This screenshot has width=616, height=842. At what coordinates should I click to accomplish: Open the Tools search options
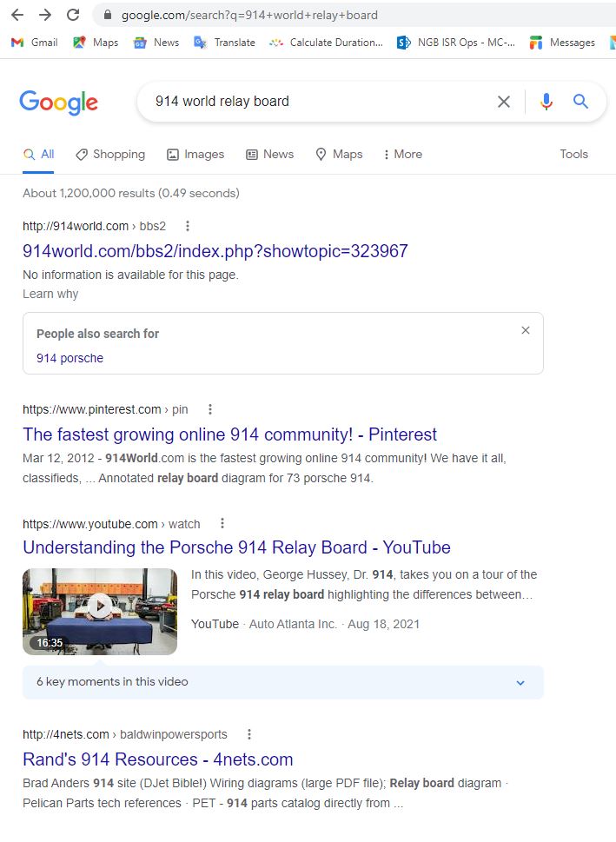pos(573,154)
